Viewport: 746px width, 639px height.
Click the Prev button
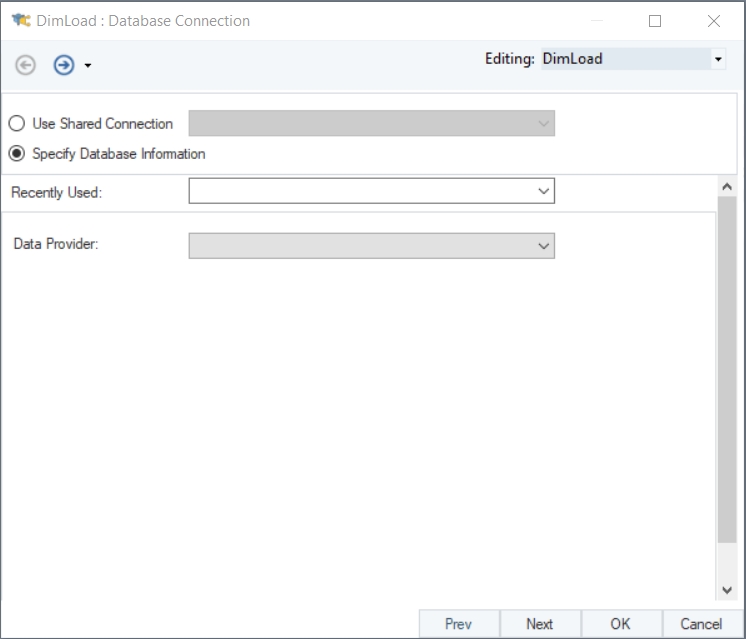(459, 624)
